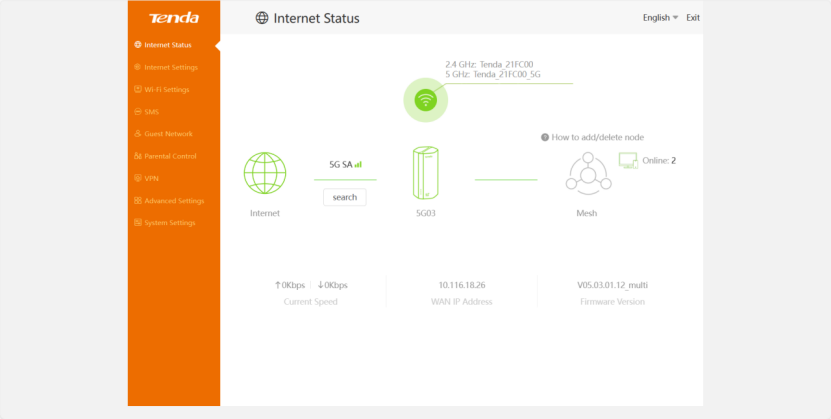Expand Advanced Settings in the sidebar

174,201
